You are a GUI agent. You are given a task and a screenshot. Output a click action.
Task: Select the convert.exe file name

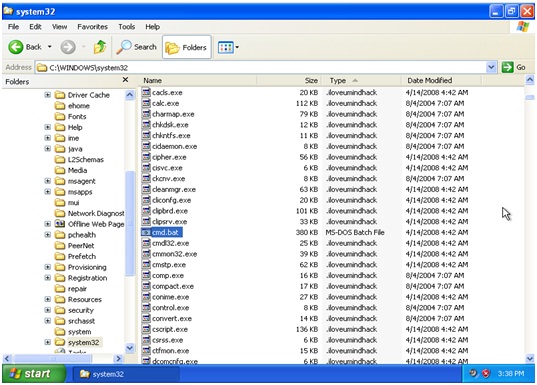[172, 319]
